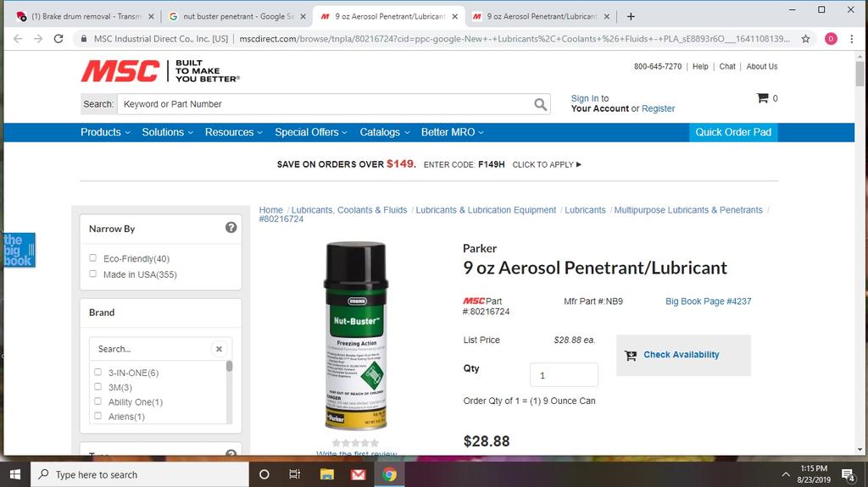Click the Qty input field
868x487 pixels.
564,374
